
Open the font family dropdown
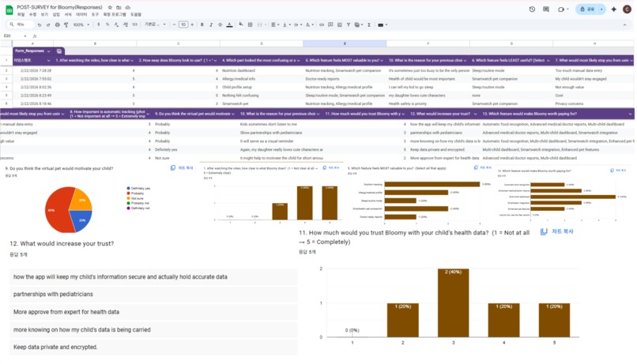pyautogui.click(x=155, y=24)
